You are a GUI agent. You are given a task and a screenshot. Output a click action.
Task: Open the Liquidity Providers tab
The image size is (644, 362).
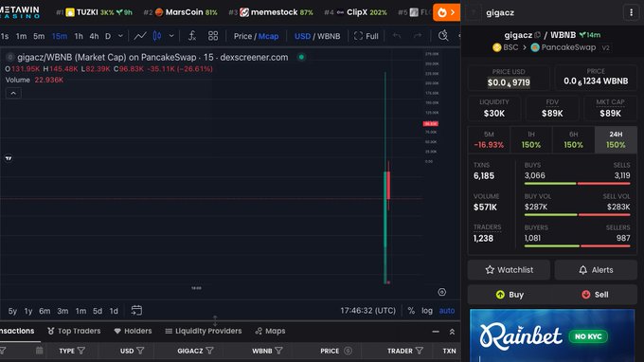[x=204, y=331]
